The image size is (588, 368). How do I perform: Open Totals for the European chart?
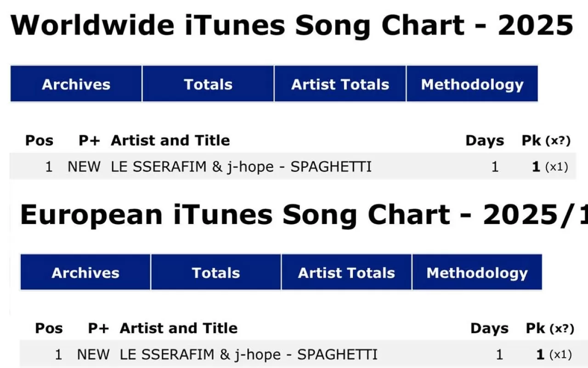(216, 272)
